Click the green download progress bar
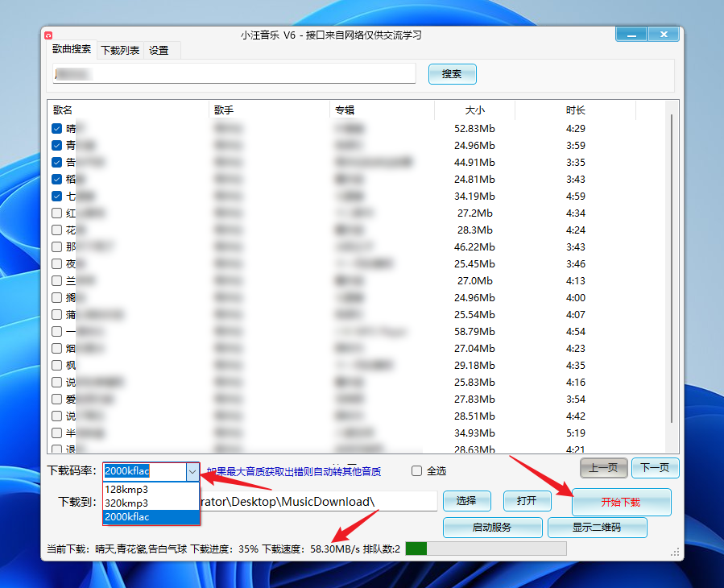 pos(486,549)
